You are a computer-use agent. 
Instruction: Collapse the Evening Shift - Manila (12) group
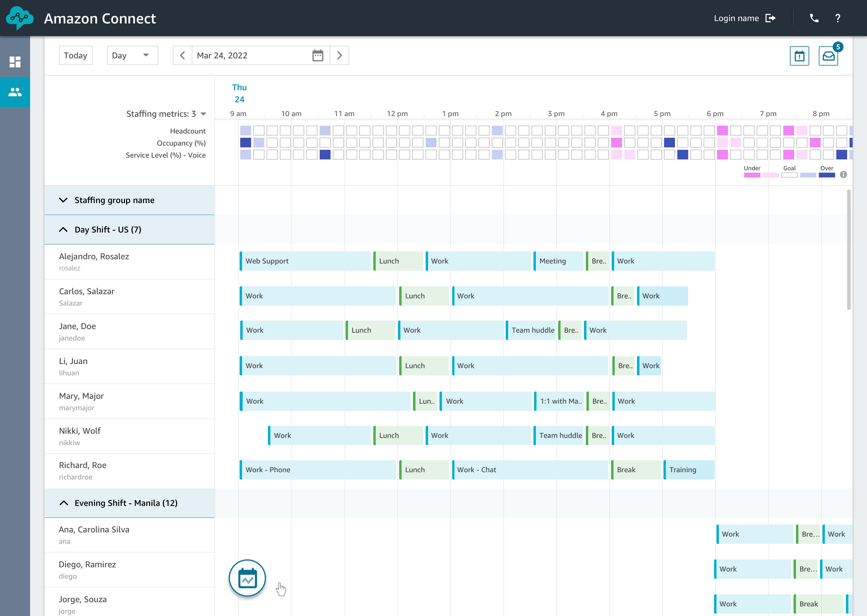(x=63, y=503)
